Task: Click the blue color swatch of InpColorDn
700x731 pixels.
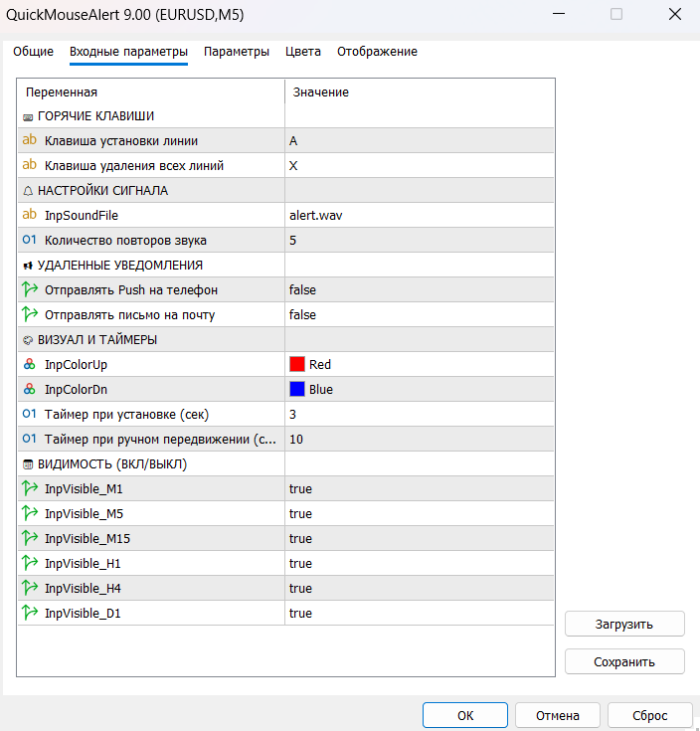Action: (297, 389)
